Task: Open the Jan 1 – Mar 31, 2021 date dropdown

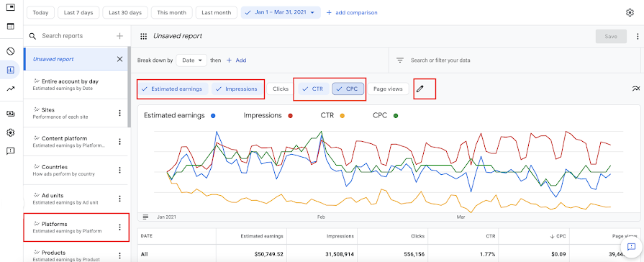Action: (281, 13)
